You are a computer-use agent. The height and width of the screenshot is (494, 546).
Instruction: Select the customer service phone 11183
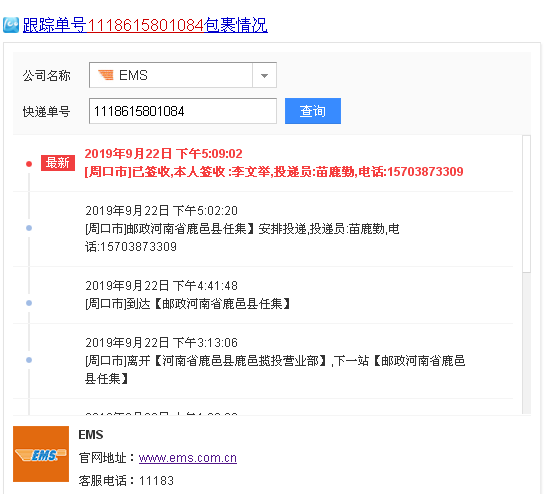click(156, 481)
